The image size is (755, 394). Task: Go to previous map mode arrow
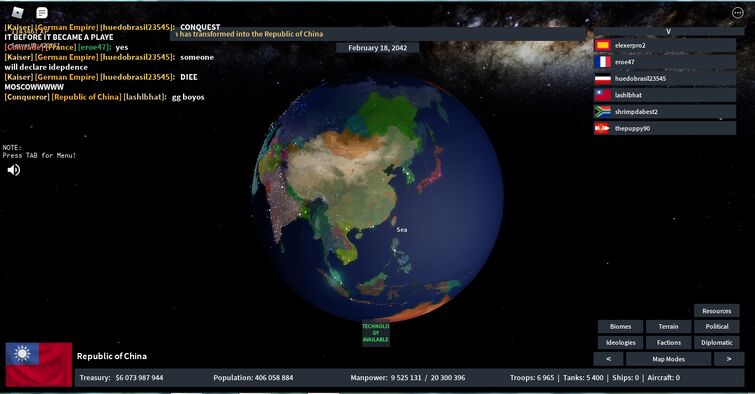tap(608, 359)
